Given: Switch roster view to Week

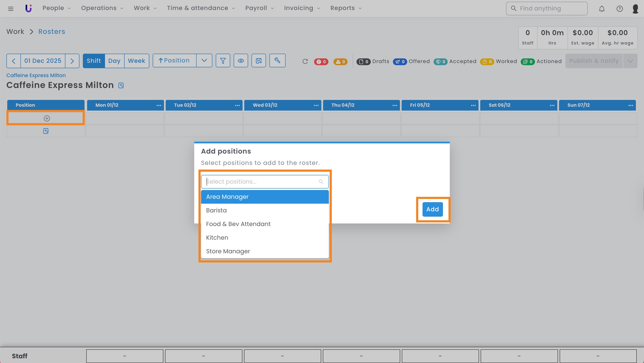Looking at the screenshot, I should tap(137, 61).
